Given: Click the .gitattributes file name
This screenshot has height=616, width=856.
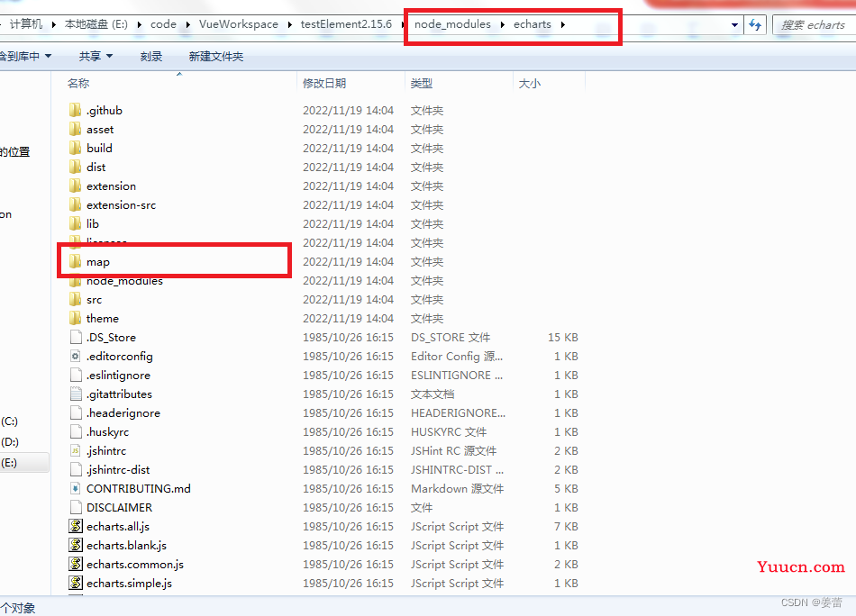Looking at the screenshot, I should [119, 394].
